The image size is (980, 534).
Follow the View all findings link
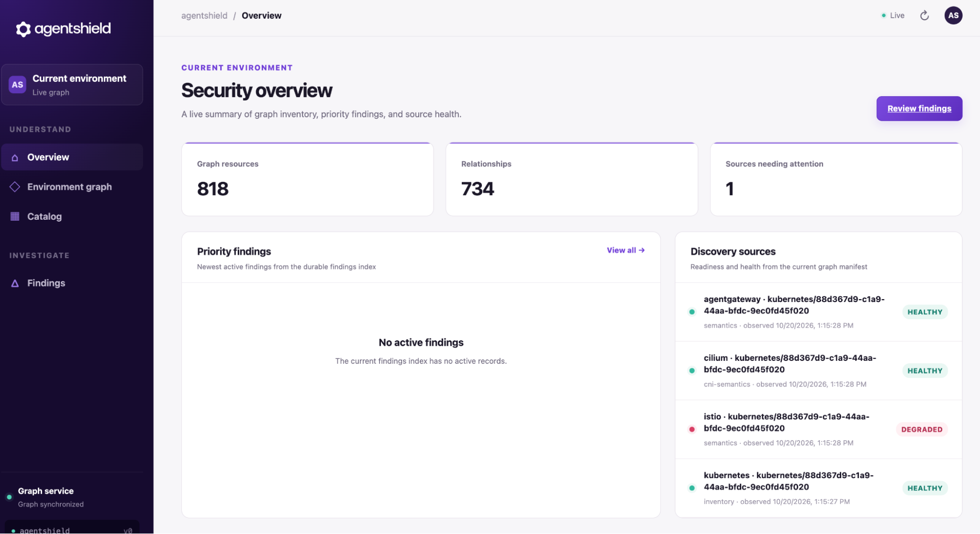[626, 250]
